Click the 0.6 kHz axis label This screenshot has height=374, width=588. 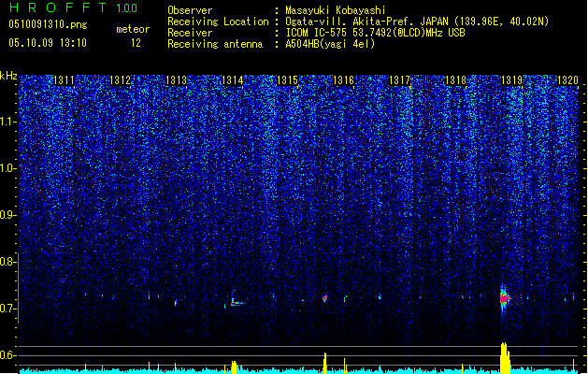coord(8,355)
